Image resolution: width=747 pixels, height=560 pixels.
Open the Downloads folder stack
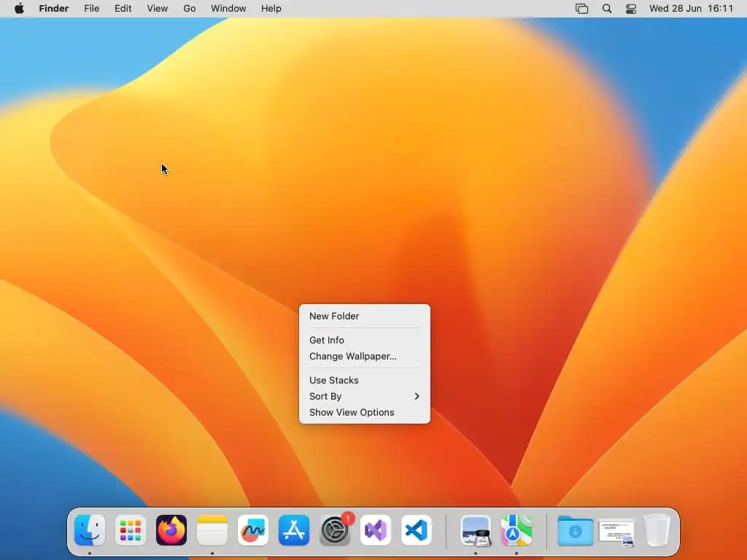click(576, 530)
